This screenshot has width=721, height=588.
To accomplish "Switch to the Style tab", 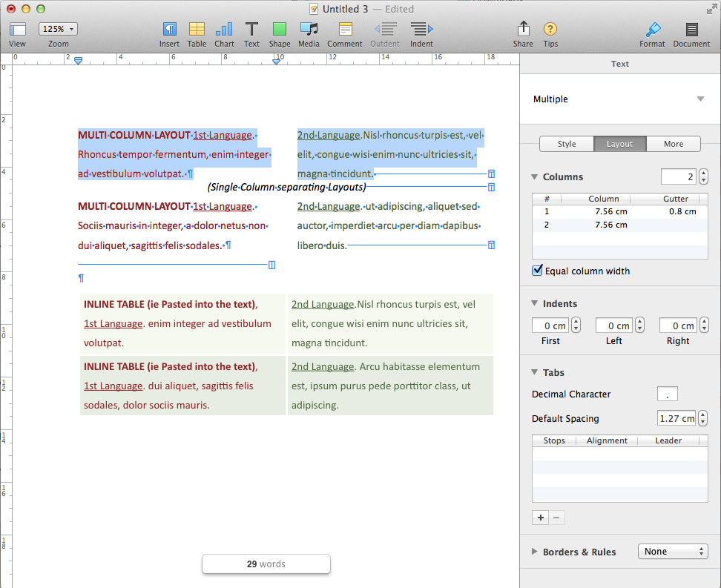I will click(567, 144).
